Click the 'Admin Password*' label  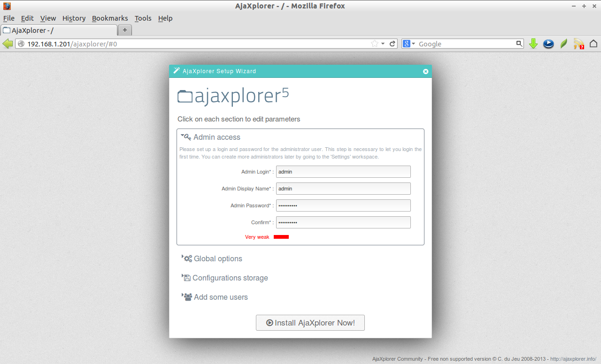(x=251, y=205)
